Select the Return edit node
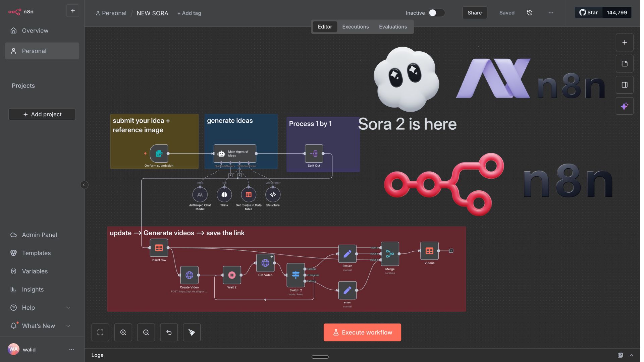Screen dimensions: 644x362 pos(347,254)
